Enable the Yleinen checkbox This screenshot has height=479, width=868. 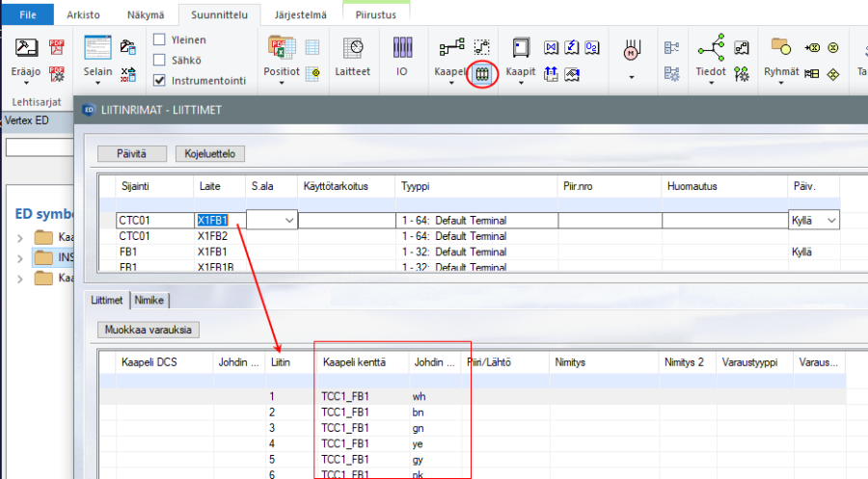click(x=160, y=40)
